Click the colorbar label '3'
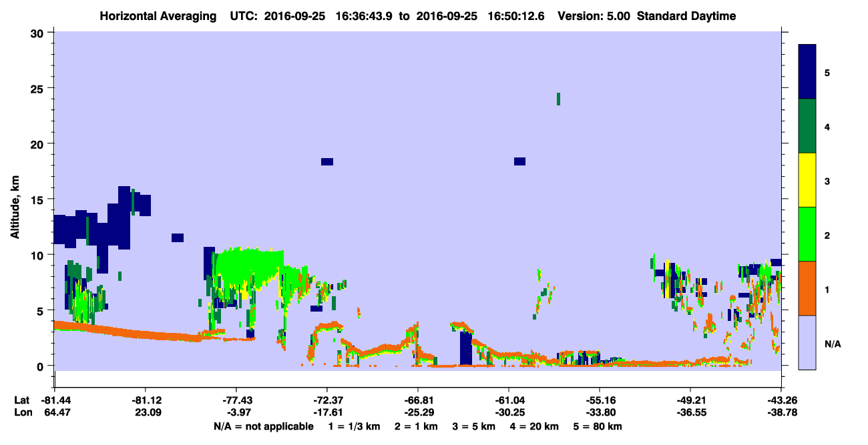This screenshot has width=868, height=445. 827,181
